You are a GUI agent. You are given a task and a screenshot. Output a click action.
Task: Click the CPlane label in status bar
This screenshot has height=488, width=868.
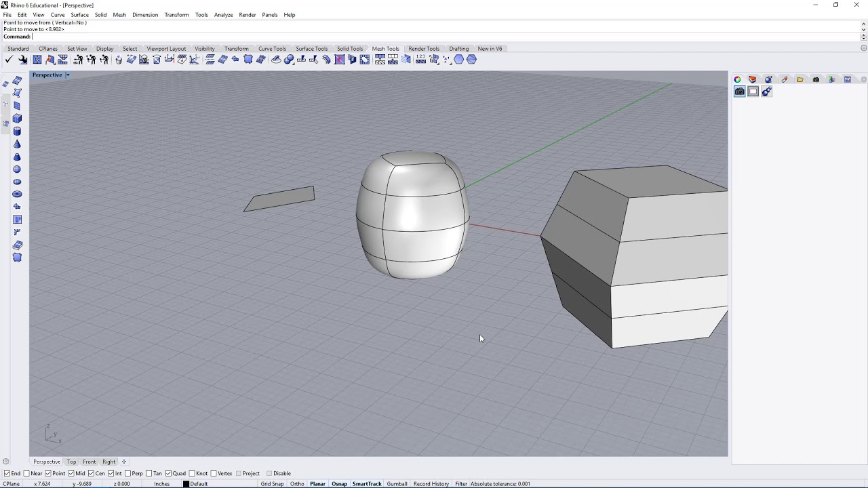coord(12,484)
